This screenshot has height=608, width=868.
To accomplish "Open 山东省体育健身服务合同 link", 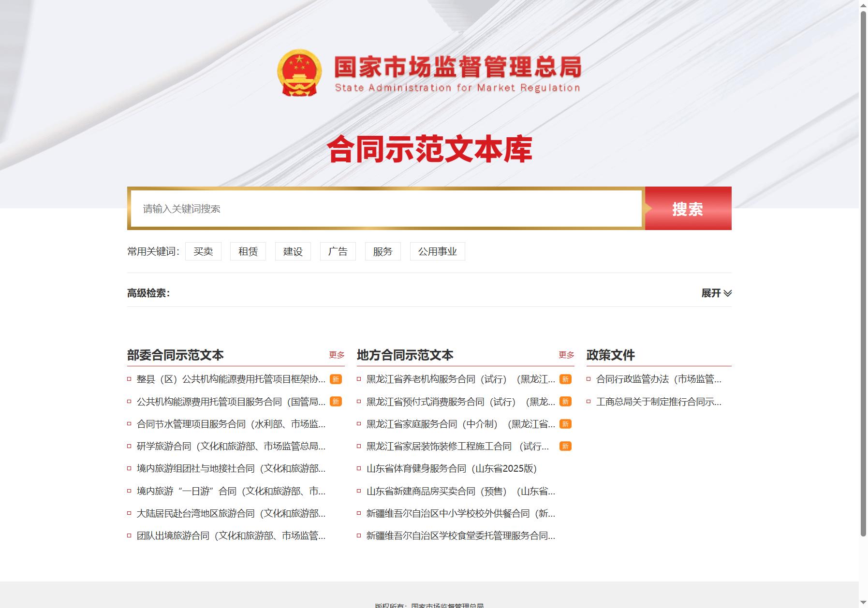I will [x=452, y=468].
